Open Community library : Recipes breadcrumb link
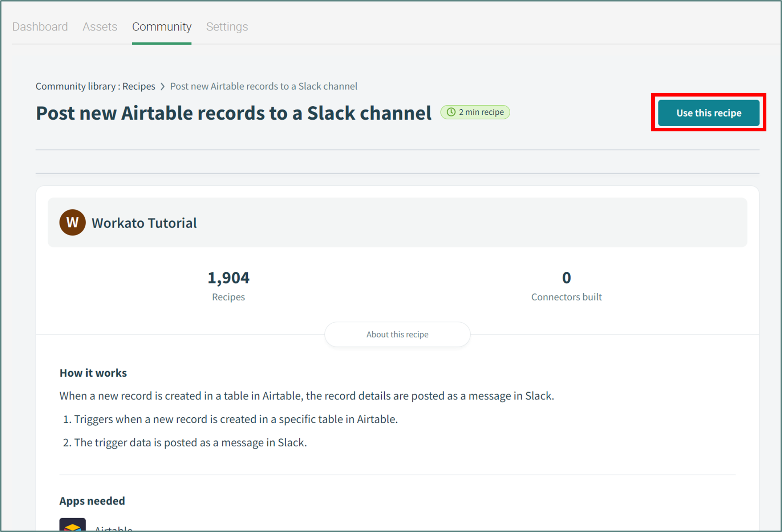The width and height of the screenshot is (782, 532). 95,86
